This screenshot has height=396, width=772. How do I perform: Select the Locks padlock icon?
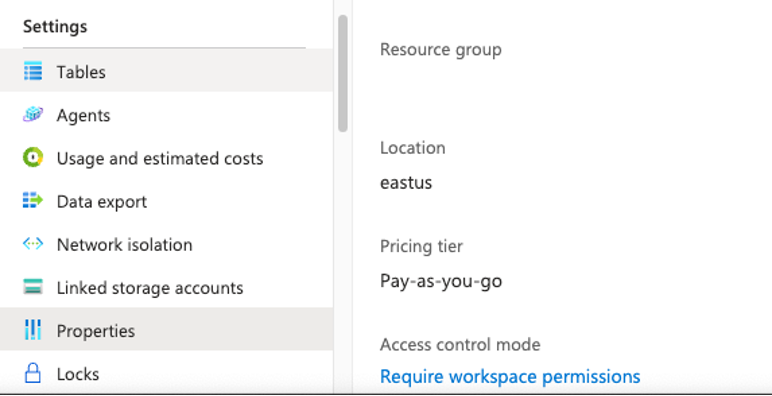tap(33, 373)
